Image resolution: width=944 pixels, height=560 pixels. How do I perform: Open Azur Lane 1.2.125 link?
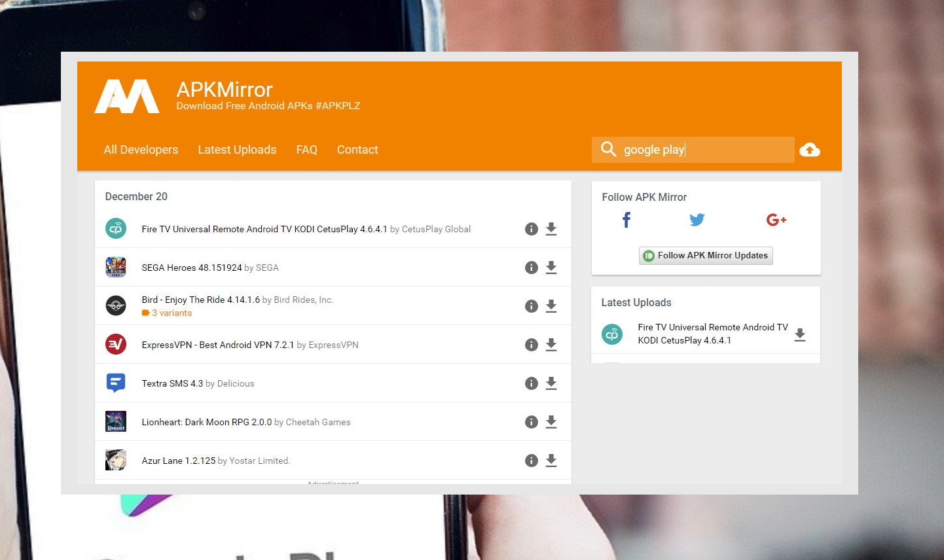179,461
